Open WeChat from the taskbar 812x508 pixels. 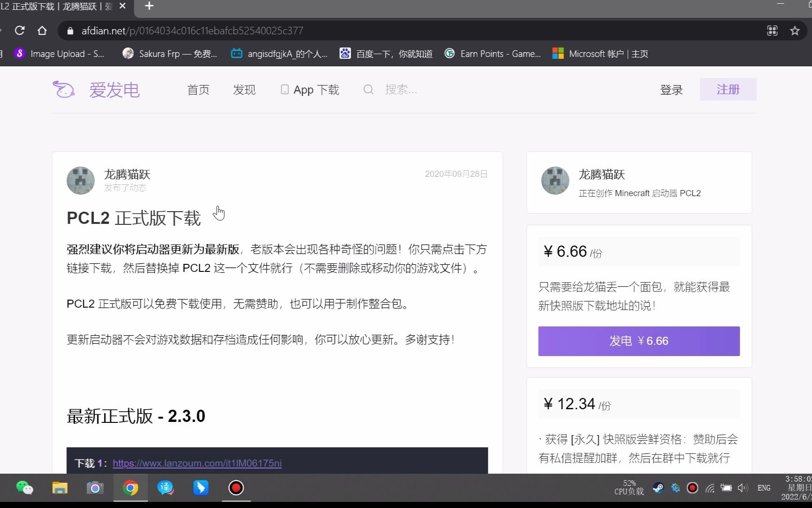point(24,488)
